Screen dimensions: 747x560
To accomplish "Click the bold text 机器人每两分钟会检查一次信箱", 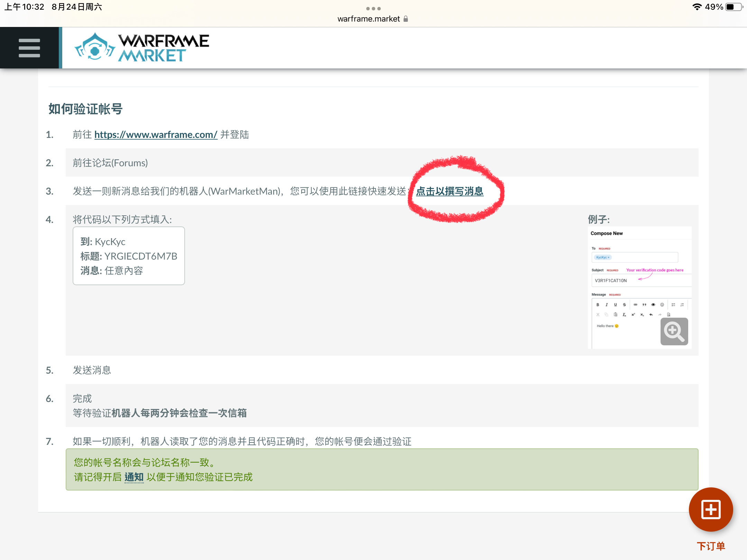I will coord(179,413).
